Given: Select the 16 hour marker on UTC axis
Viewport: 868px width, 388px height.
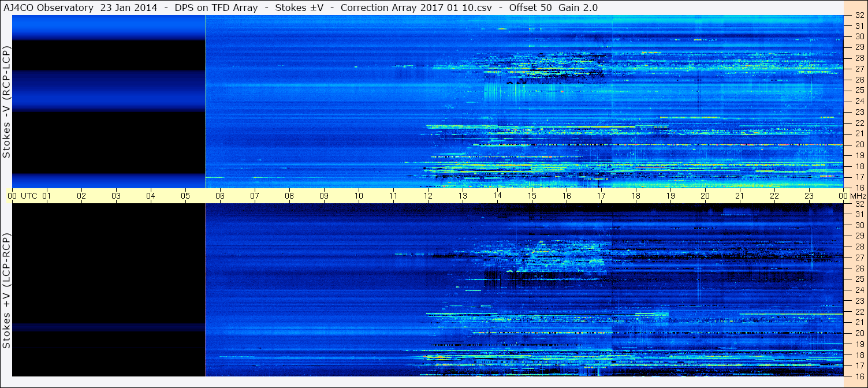Looking at the screenshot, I should [567, 196].
